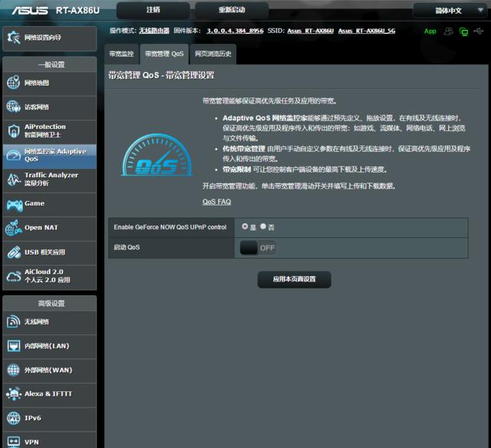Open the AiProtection shield icon
Viewport: 491px width, 448px height.
(x=14, y=131)
